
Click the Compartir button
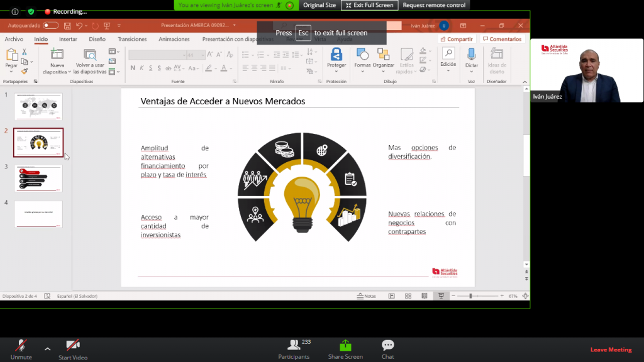tap(457, 39)
